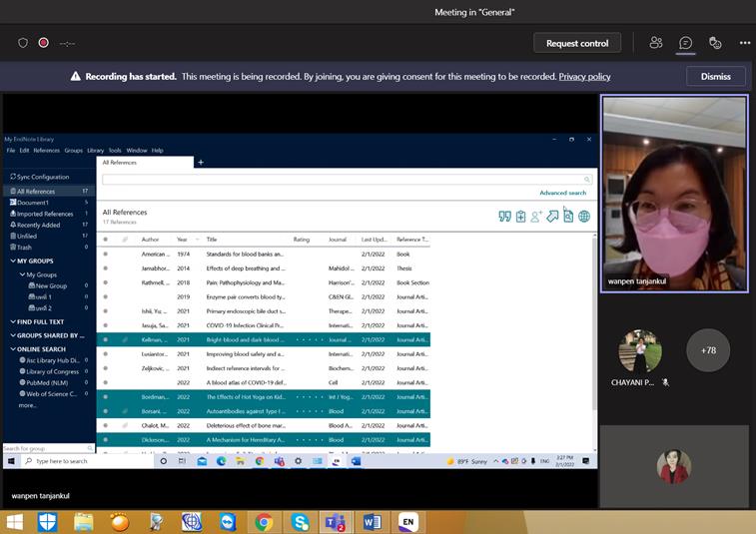The width and height of the screenshot is (756, 534).
Task: Click the EndNote reference list scrollbar
Action: click(594, 323)
